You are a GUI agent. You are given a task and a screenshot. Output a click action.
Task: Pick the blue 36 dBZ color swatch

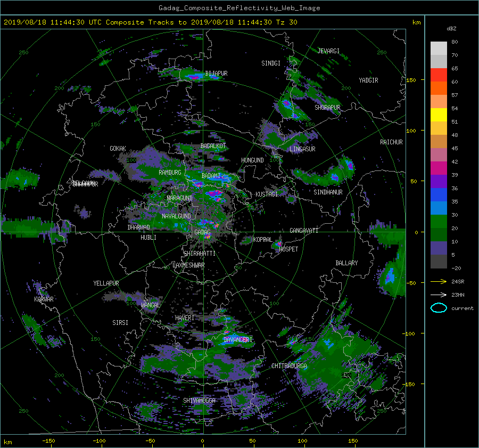coord(439,194)
